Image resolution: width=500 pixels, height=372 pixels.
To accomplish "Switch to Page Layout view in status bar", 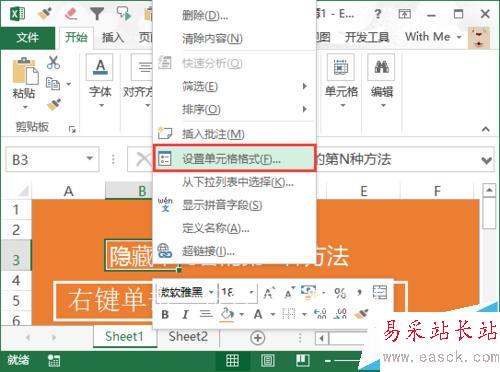I will (x=268, y=360).
